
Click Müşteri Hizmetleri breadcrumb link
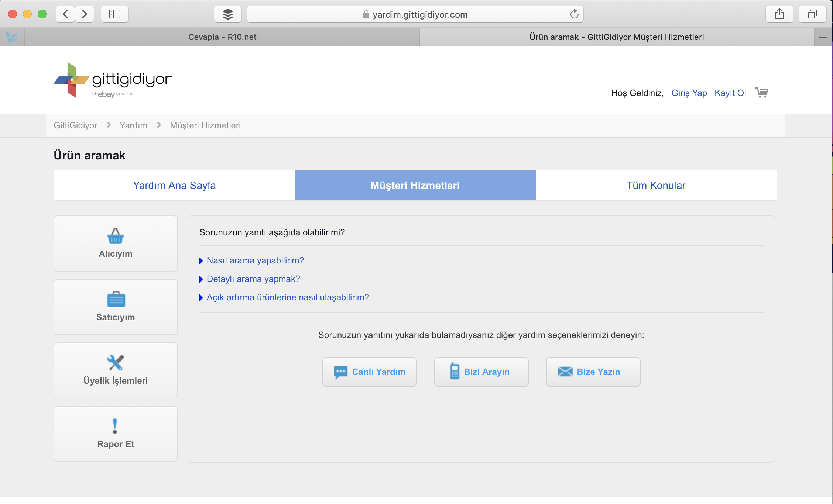tap(205, 125)
